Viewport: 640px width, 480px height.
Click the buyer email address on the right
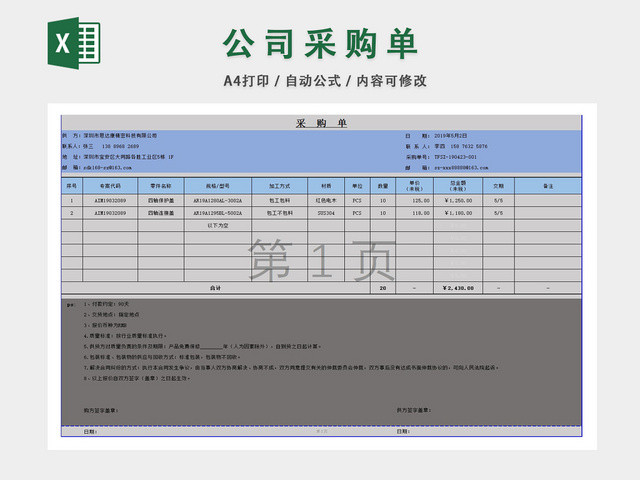[461, 168]
